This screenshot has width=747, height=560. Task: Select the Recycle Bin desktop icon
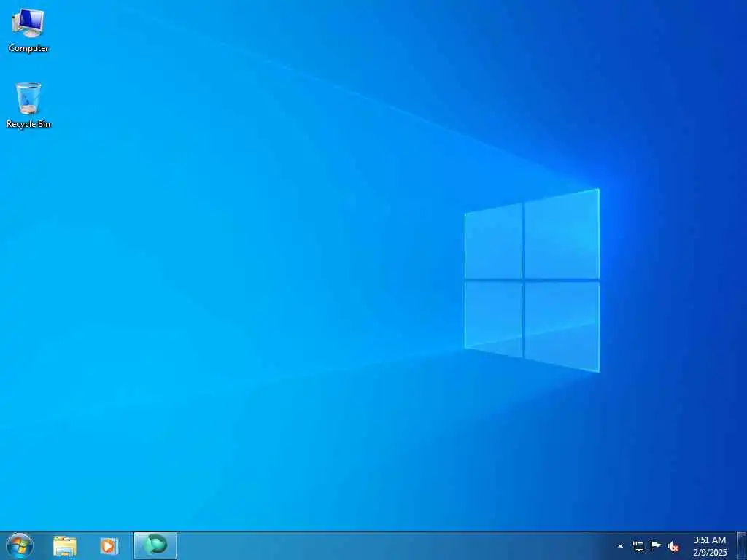tap(28, 105)
